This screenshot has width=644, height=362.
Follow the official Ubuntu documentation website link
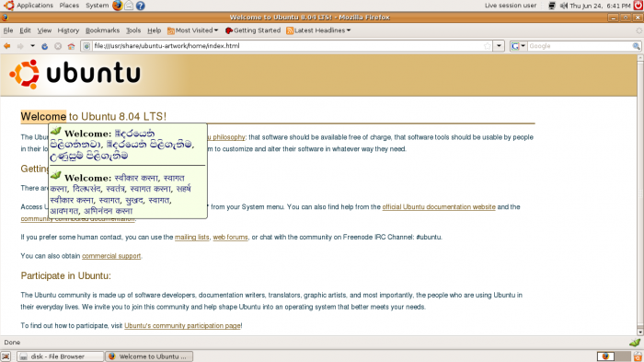point(439,207)
